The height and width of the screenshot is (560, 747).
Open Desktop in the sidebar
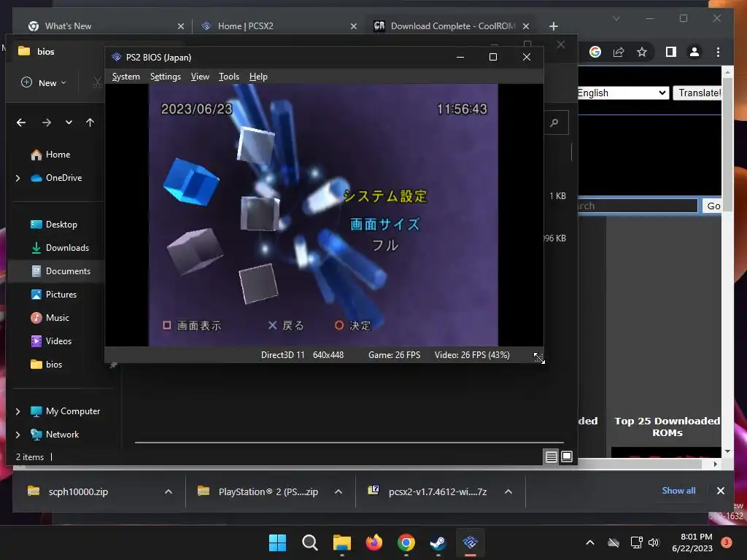point(54,225)
